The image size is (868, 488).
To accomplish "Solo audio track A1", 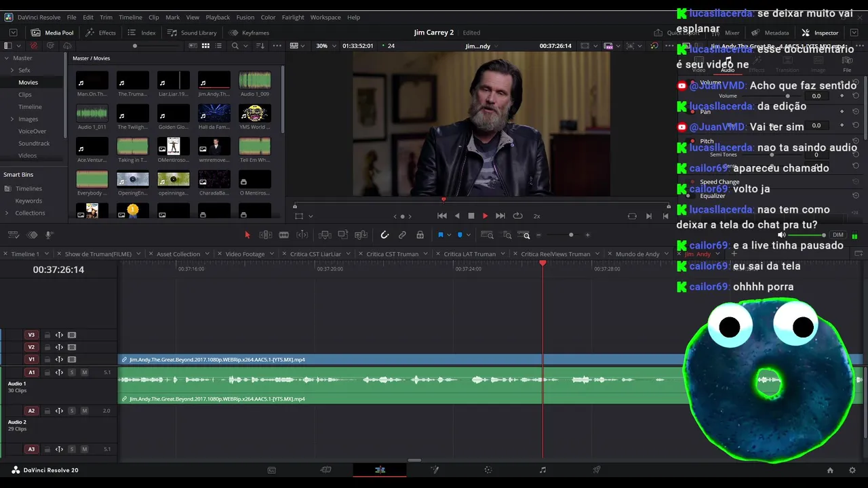I will [x=72, y=372].
